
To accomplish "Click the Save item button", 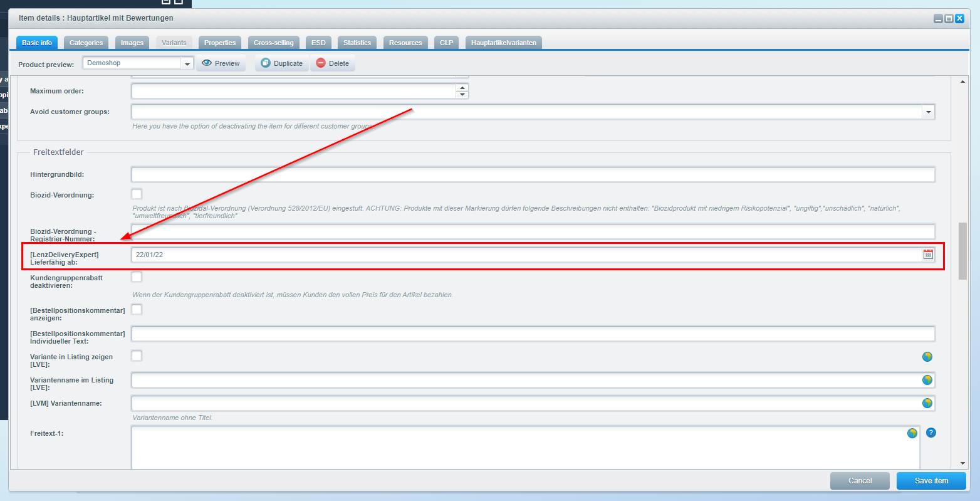I will click(931, 481).
